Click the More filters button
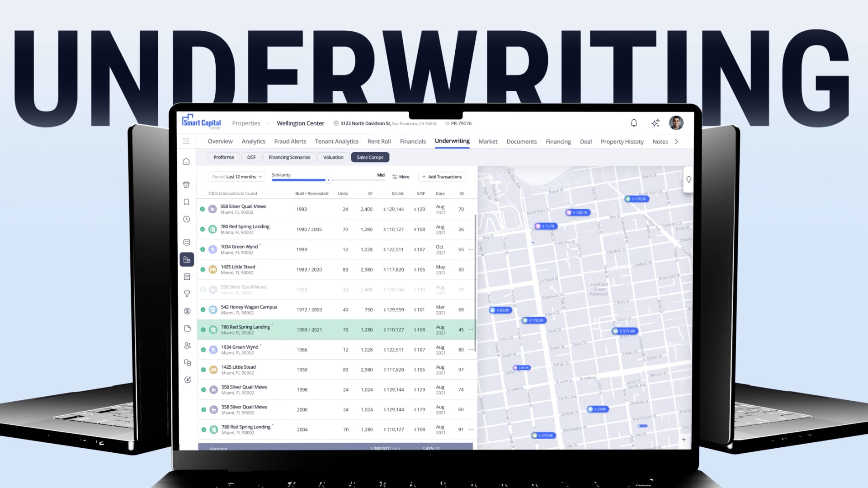868x488 pixels. pyautogui.click(x=401, y=177)
